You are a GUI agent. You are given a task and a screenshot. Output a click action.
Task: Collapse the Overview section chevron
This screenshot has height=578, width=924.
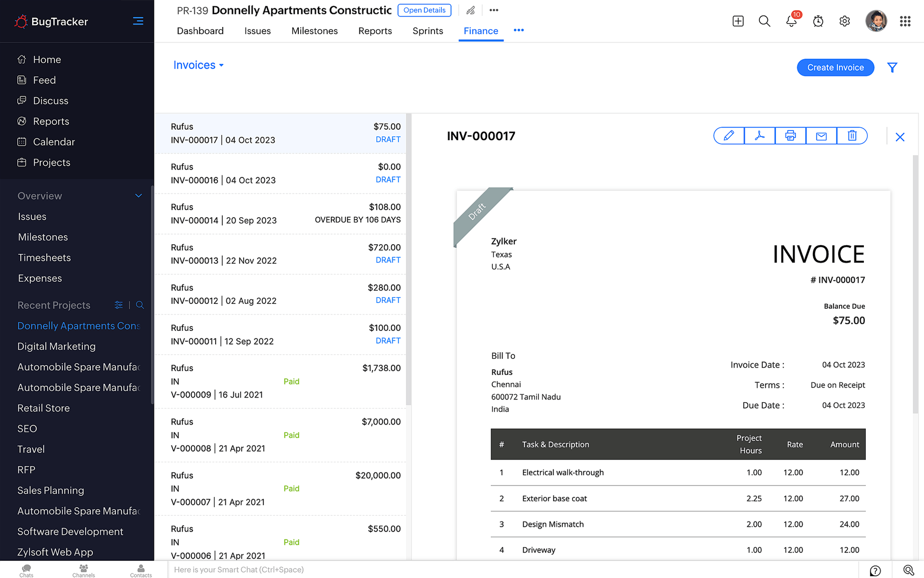[x=139, y=196]
